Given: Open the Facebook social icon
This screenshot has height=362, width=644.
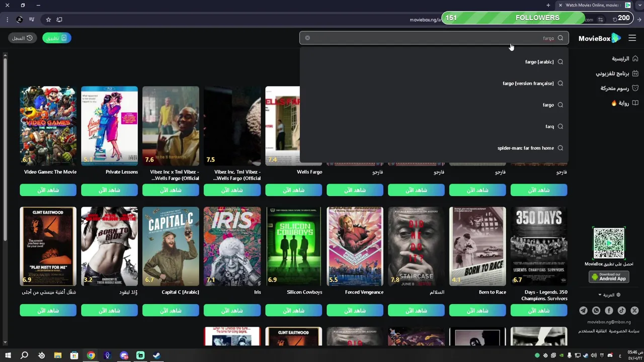Looking at the screenshot, I should pyautogui.click(x=609, y=311).
